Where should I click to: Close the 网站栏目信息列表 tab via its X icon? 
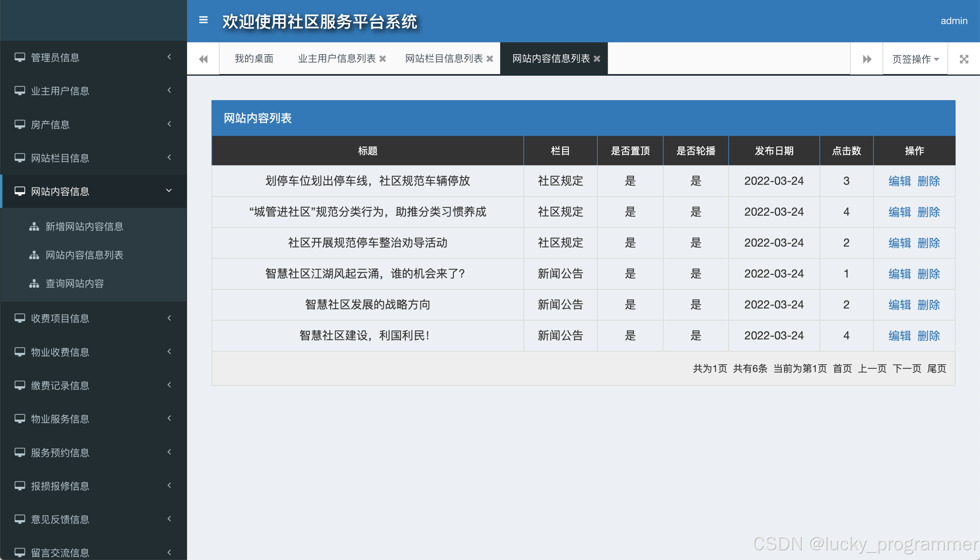tap(490, 59)
